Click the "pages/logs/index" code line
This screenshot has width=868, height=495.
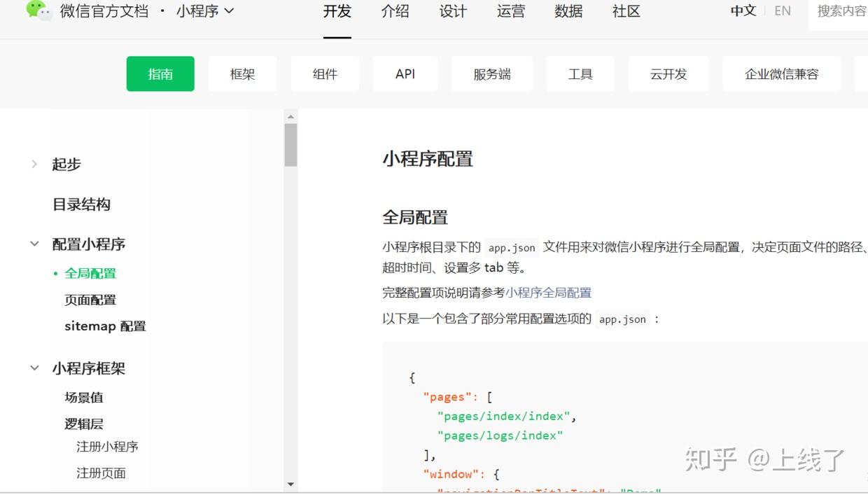[500, 435]
